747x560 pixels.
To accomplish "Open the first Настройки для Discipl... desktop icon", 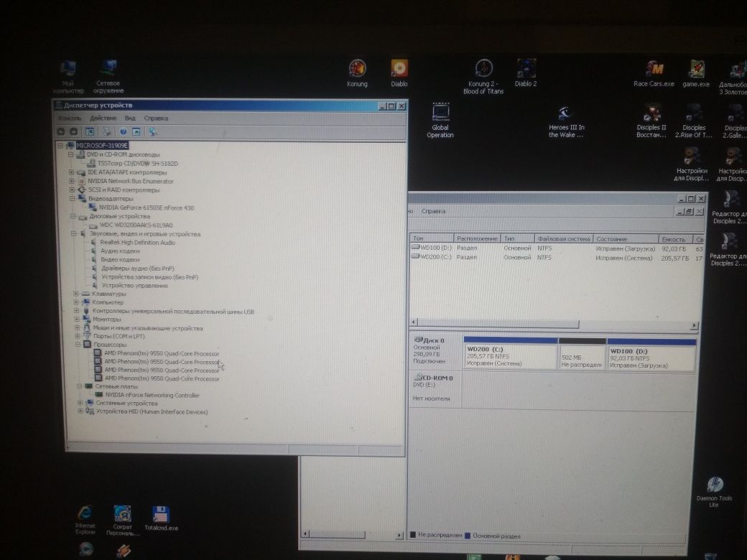I will [692, 164].
